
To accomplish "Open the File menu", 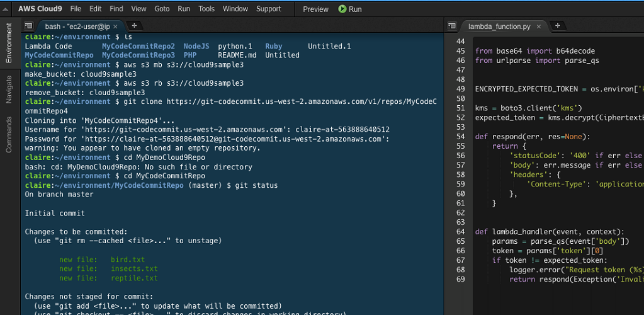I will [76, 9].
